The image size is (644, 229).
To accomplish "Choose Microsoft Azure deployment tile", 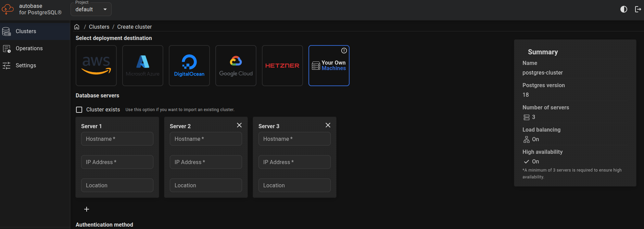I will coord(143,66).
